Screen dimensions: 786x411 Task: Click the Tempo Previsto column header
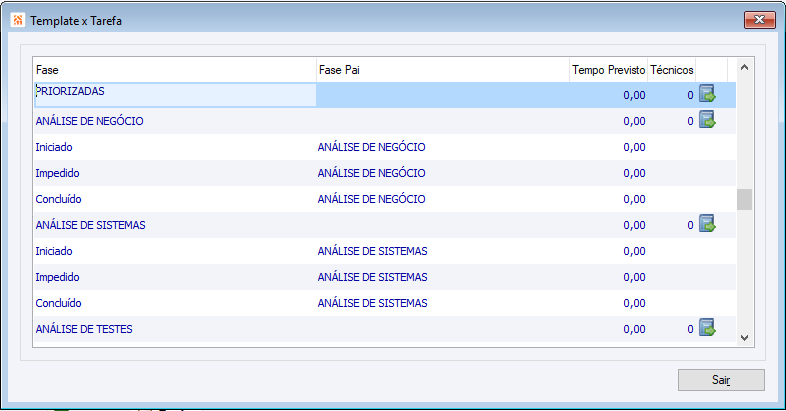tap(609, 70)
